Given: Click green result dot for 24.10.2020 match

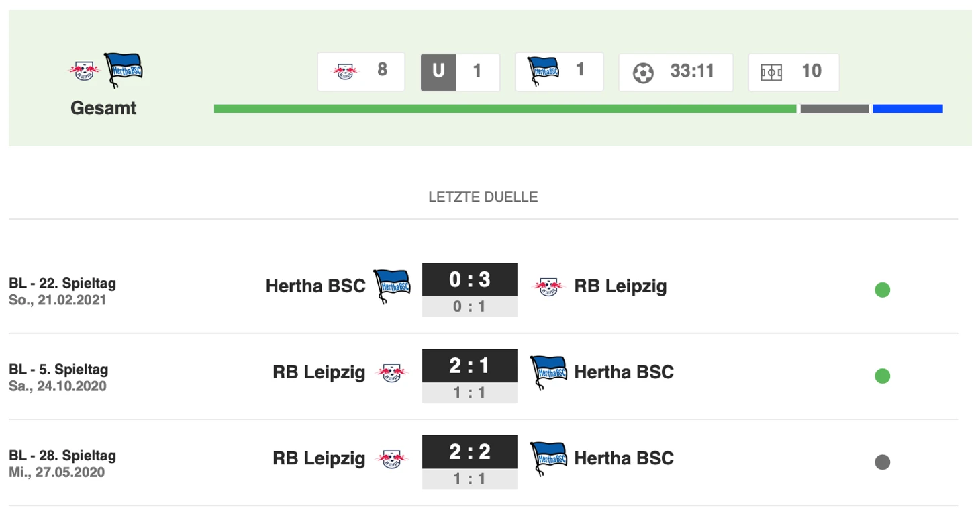Looking at the screenshot, I should [882, 376].
